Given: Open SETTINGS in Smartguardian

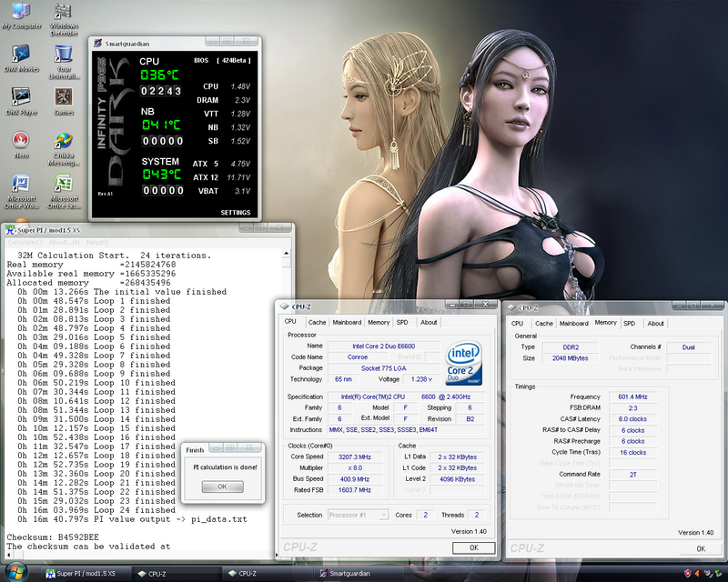Looking at the screenshot, I should pyautogui.click(x=236, y=212).
